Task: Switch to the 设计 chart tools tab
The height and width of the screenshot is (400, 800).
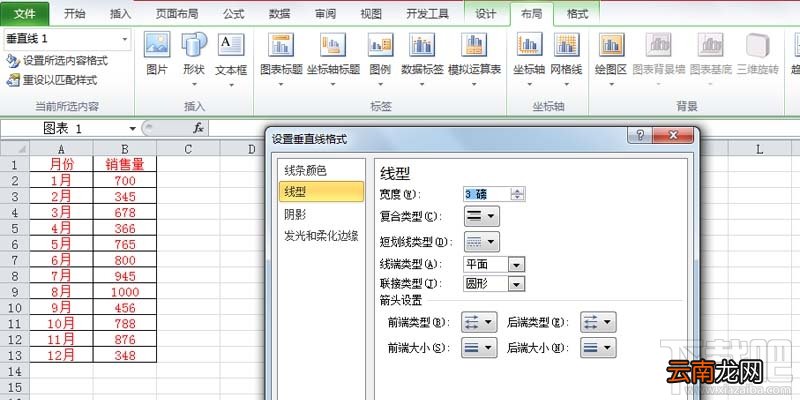Action: click(485, 14)
